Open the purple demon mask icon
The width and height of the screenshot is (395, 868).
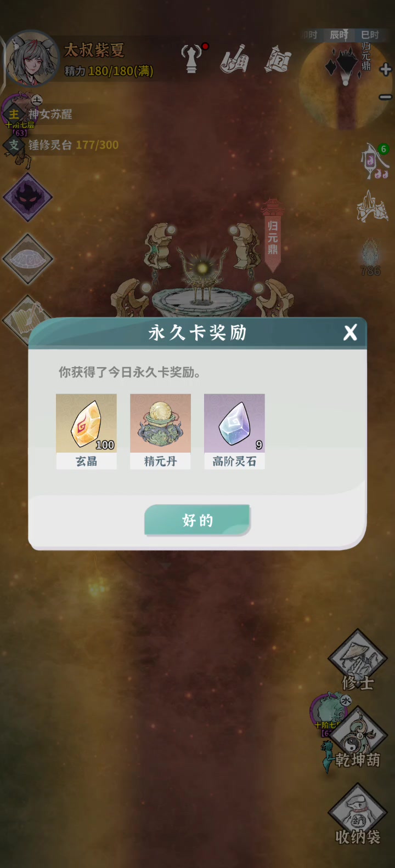click(x=27, y=198)
